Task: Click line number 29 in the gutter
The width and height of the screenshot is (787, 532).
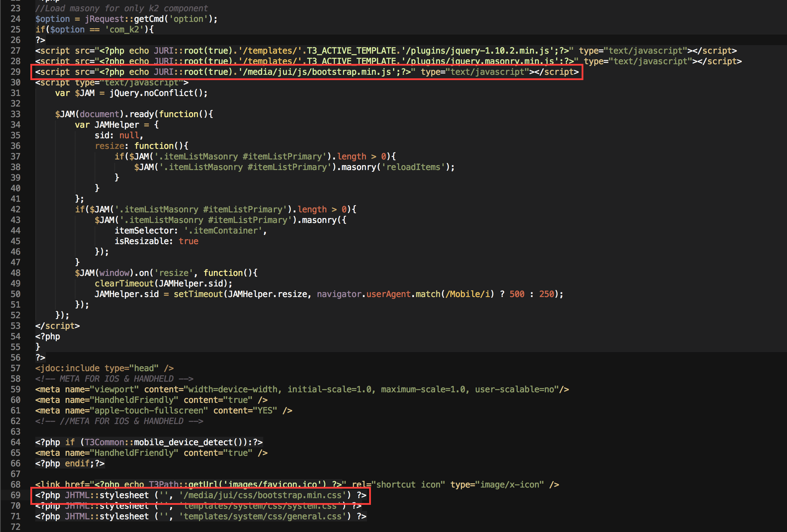Action: tap(15, 72)
